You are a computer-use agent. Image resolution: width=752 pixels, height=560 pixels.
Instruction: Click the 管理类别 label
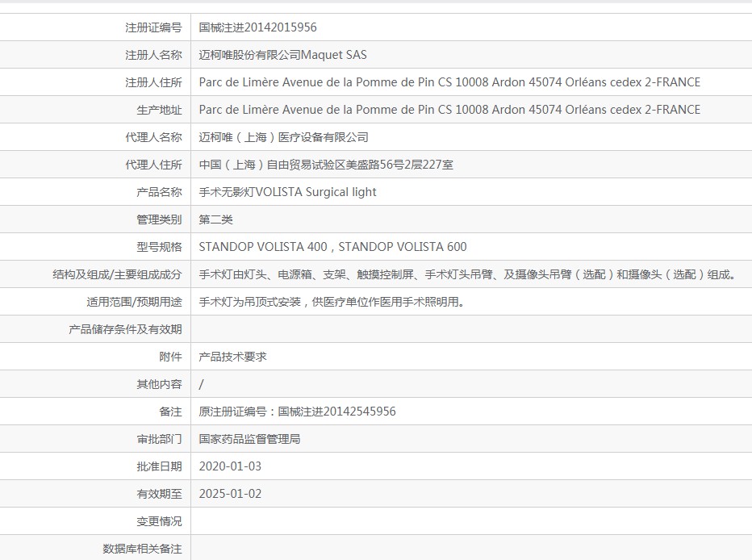click(x=159, y=219)
